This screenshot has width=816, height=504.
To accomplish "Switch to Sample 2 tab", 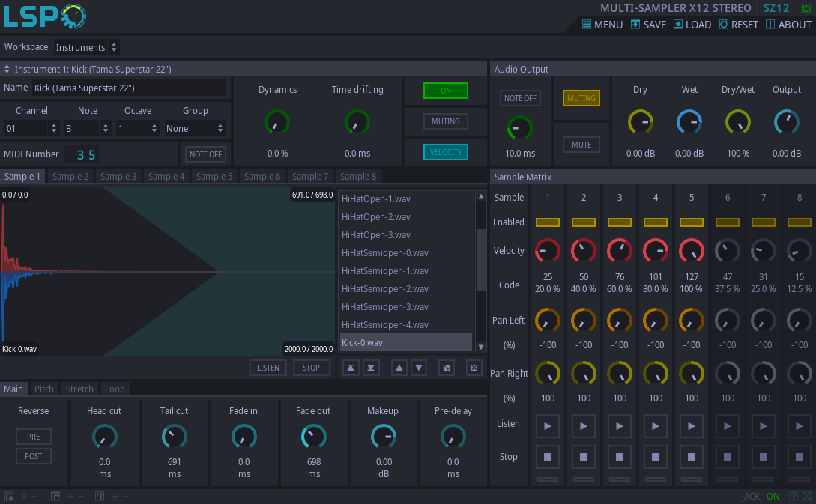I will (70, 176).
